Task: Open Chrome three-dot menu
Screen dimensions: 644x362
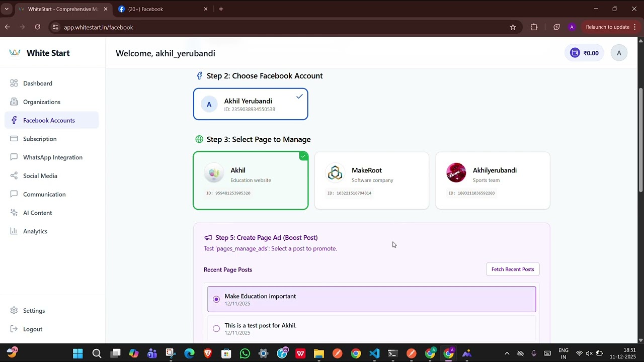Action: (x=635, y=27)
